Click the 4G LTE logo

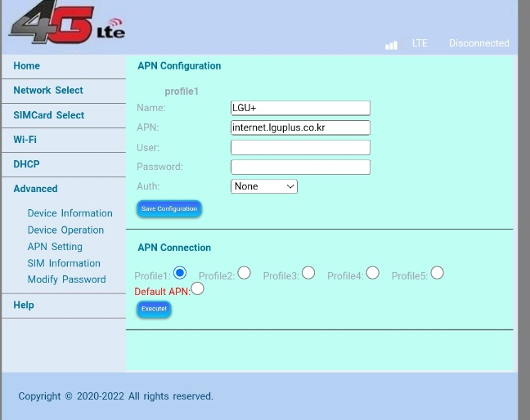tap(67, 23)
